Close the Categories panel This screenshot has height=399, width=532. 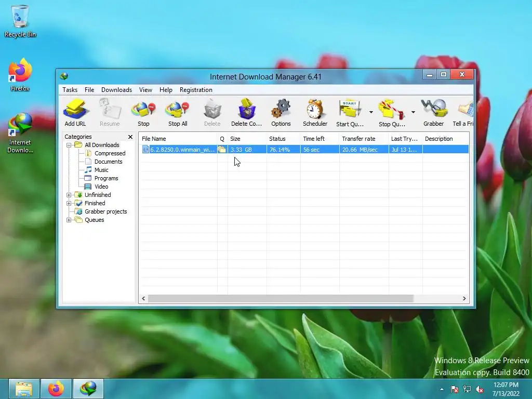click(x=130, y=137)
